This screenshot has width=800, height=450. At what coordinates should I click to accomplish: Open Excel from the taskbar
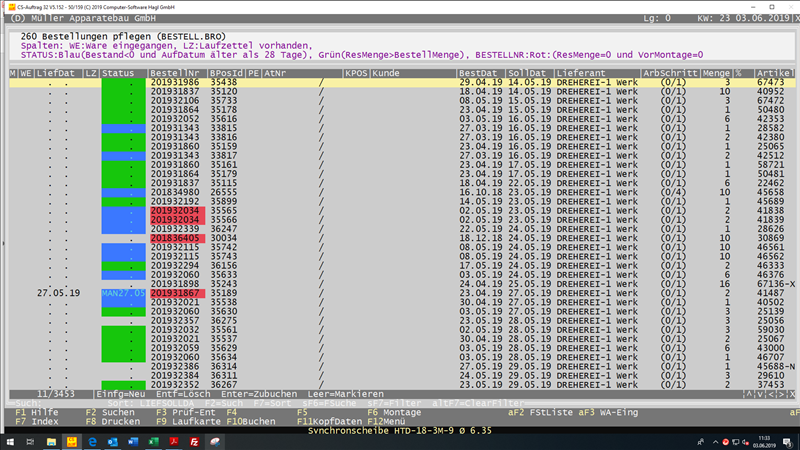(x=153, y=442)
